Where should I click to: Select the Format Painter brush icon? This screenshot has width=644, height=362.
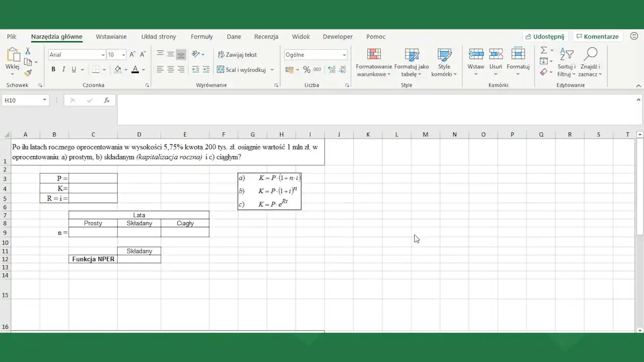tap(28, 73)
